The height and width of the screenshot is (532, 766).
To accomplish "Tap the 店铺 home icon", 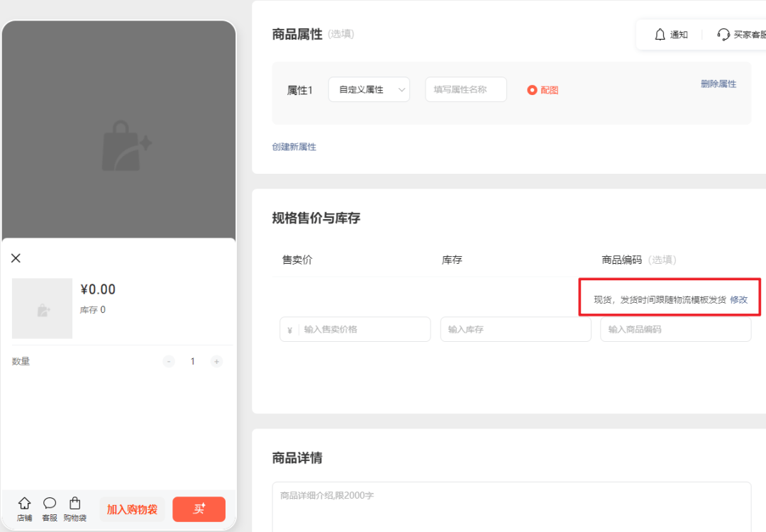I will click(x=24, y=504).
